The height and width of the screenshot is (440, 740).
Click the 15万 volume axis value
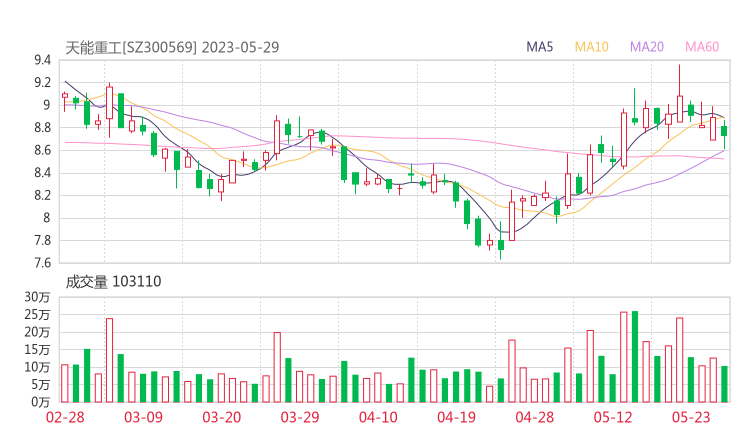click(x=37, y=350)
